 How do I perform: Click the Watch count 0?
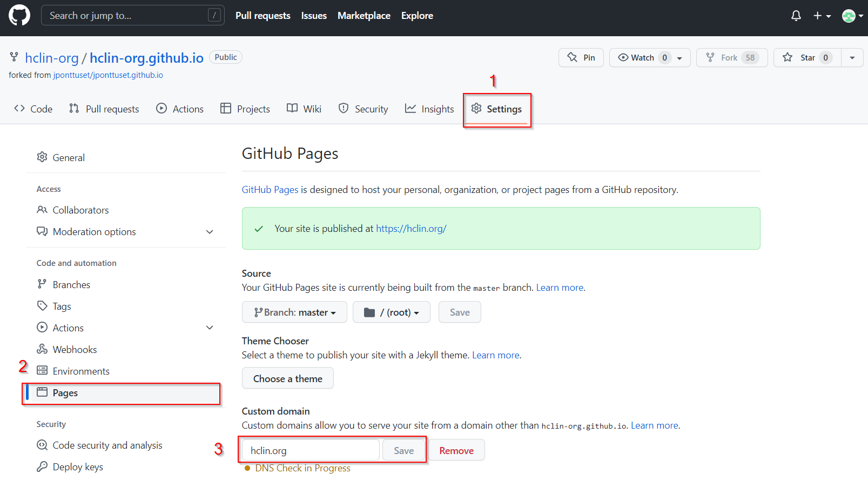click(664, 57)
